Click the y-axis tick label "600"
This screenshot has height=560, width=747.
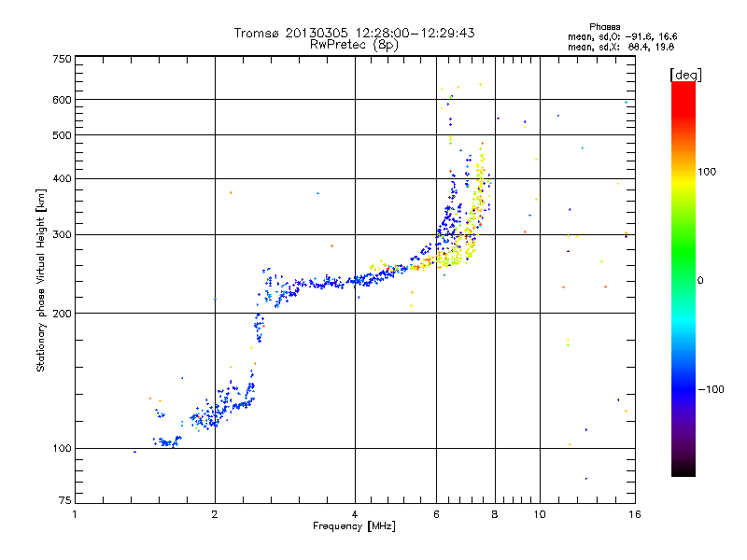point(63,100)
